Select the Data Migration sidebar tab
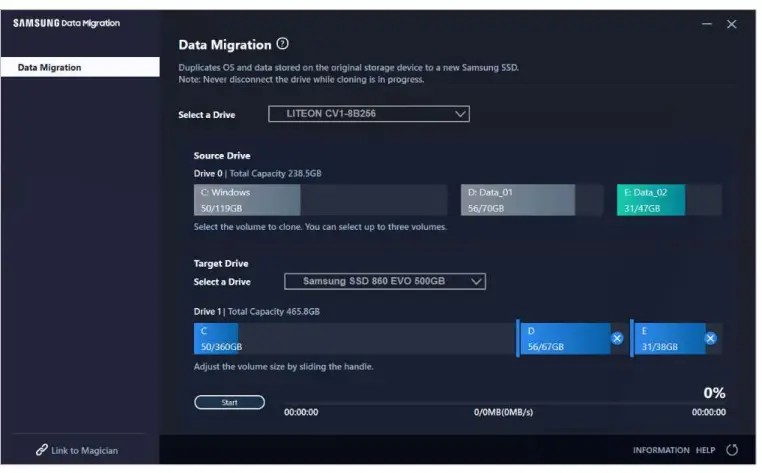Screen dimensions: 762x473 80,67
